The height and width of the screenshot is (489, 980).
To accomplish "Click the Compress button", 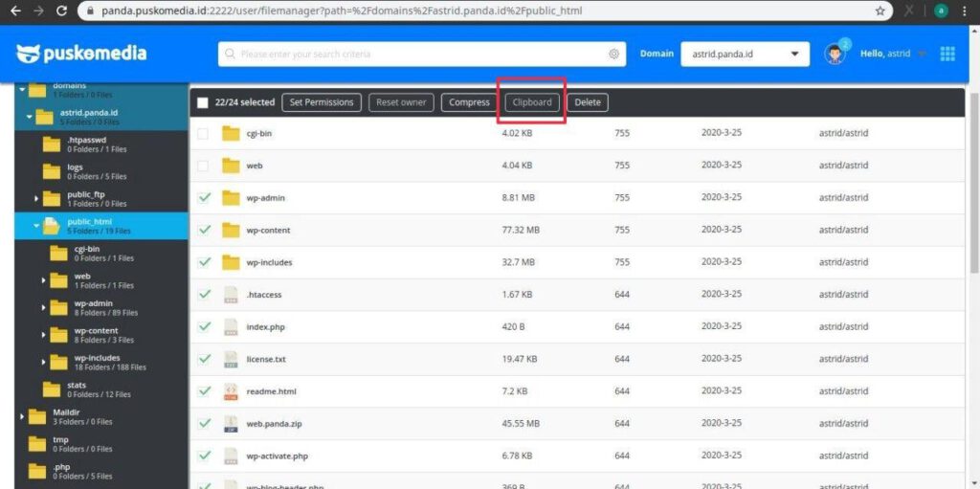I will tap(469, 102).
